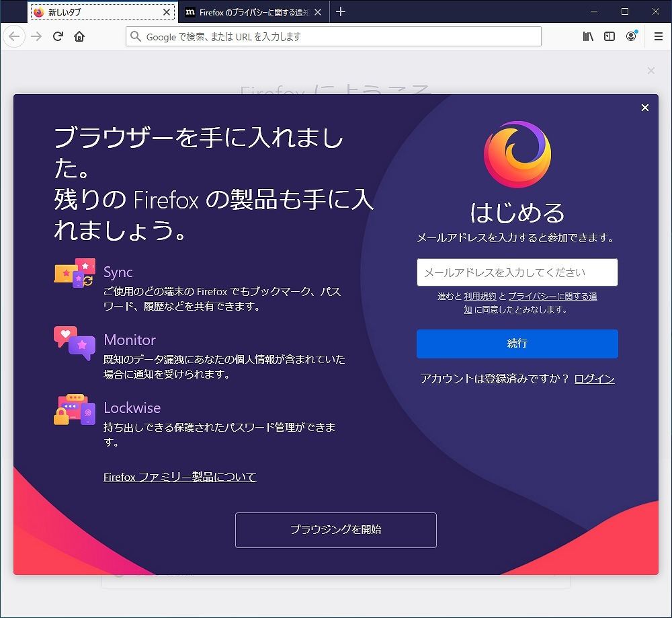Click the Lockwise heading text

[132, 408]
